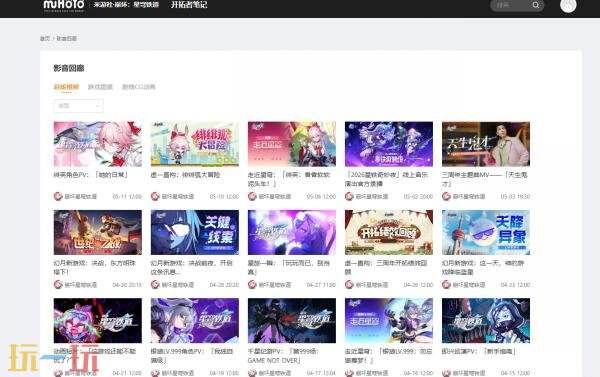The width and height of the screenshot is (600, 377).
Task: Click the author name under 天生鬼才 card
Action: tap(469, 197)
